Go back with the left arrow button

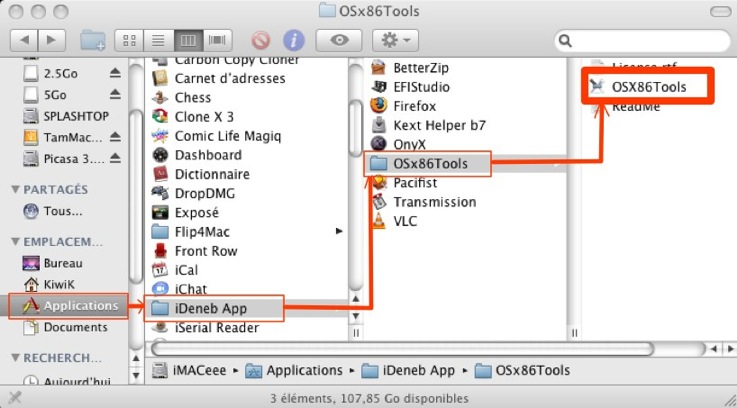(24, 40)
